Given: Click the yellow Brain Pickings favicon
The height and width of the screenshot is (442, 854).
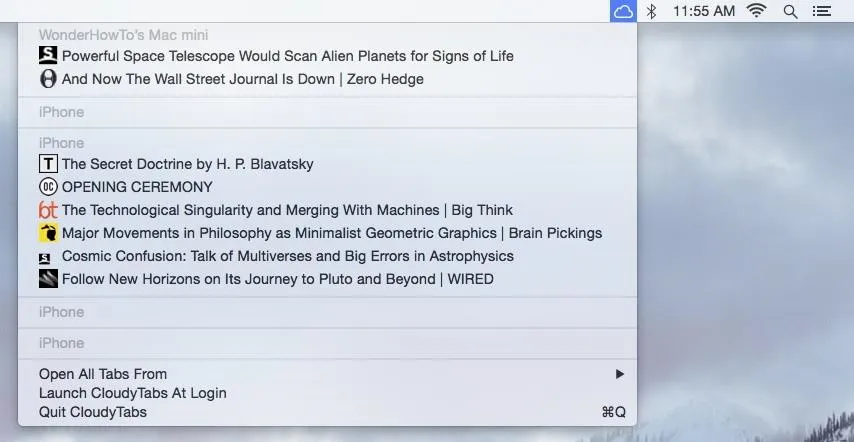Looking at the screenshot, I should coord(48,233).
